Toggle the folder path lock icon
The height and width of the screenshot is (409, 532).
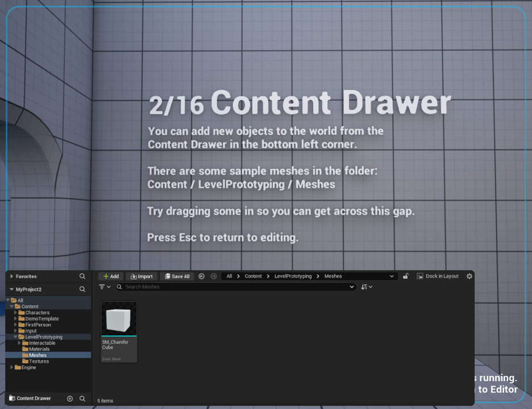click(405, 277)
